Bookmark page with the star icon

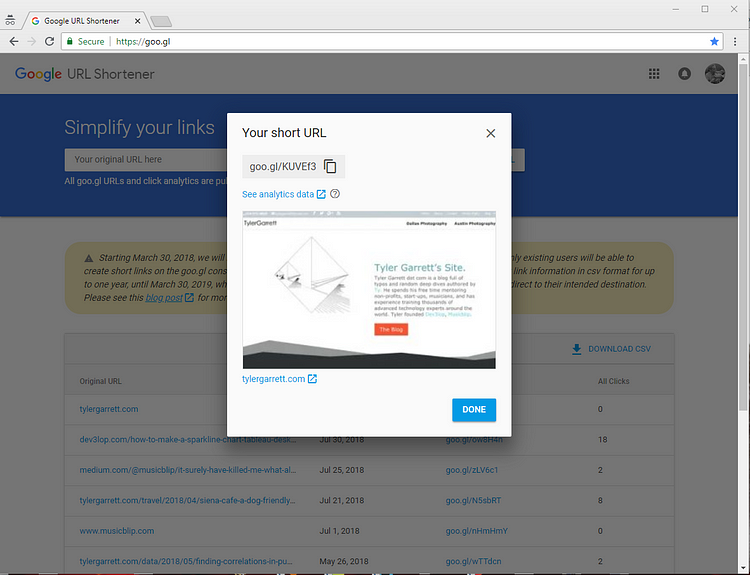pyautogui.click(x=714, y=42)
